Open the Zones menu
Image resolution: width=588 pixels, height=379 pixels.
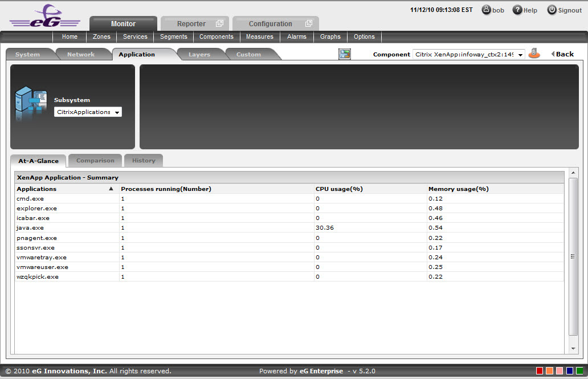tap(101, 37)
